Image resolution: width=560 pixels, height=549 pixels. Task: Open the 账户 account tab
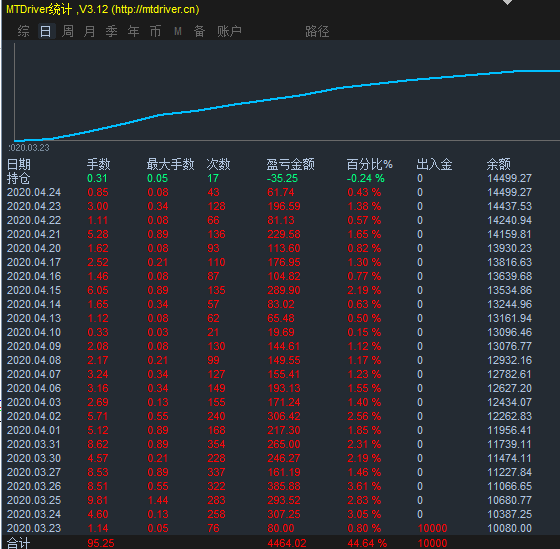click(229, 31)
